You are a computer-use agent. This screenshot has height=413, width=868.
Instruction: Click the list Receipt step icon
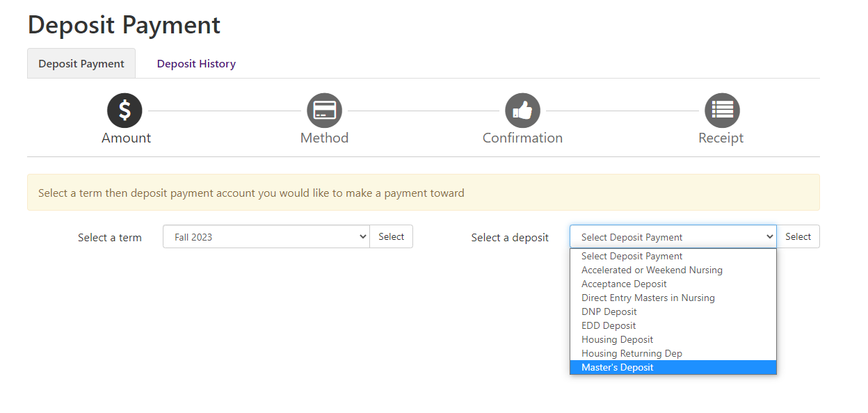(722, 111)
